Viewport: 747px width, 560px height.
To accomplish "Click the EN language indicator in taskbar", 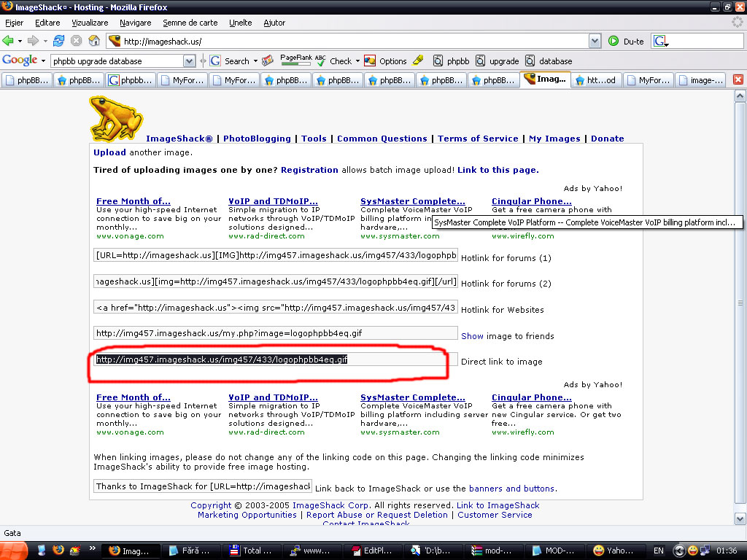I will [x=659, y=551].
